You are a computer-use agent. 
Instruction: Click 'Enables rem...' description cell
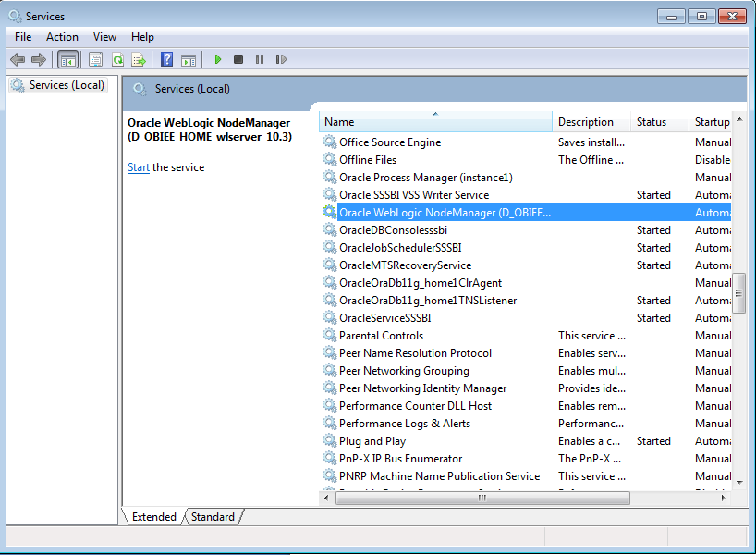pos(591,406)
